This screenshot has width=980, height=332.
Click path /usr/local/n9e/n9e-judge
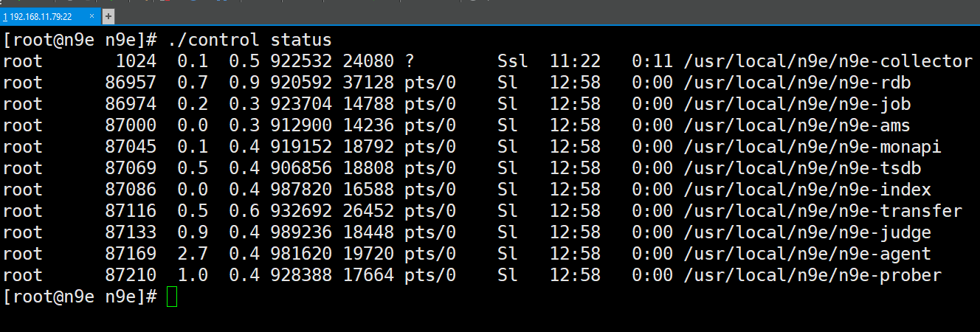(807, 232)
